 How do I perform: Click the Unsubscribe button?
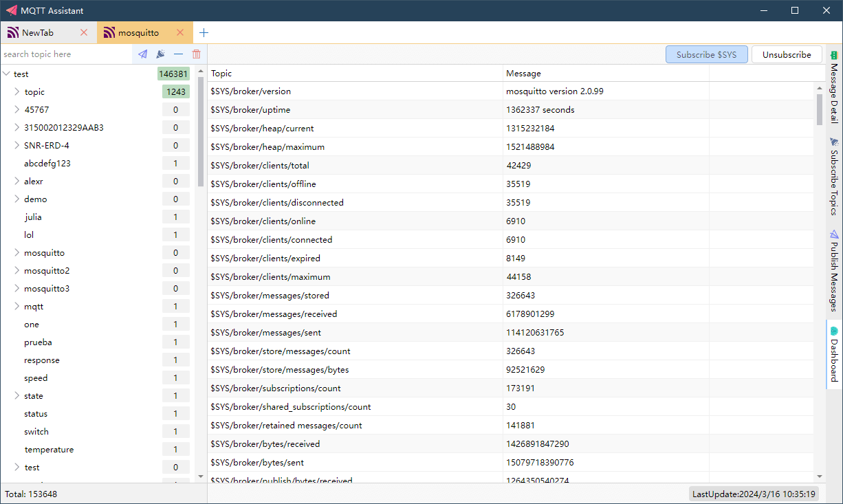pyautogui.click(x=787, y=54)
